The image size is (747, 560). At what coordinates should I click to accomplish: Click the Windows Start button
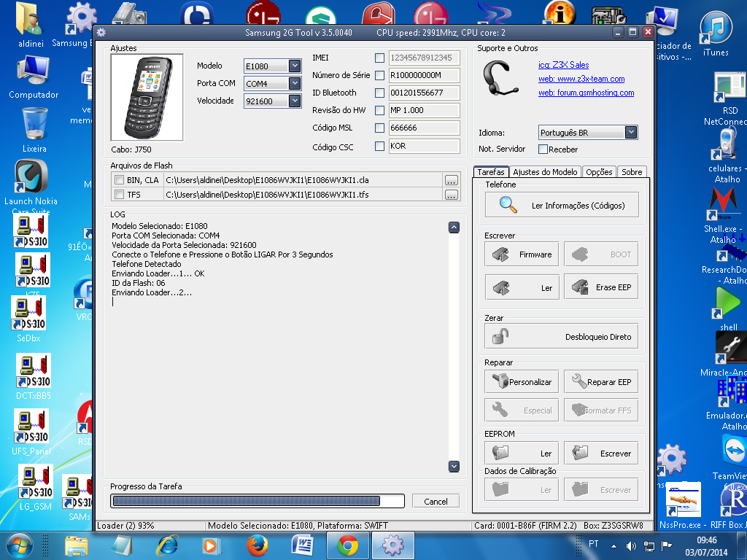20,545
